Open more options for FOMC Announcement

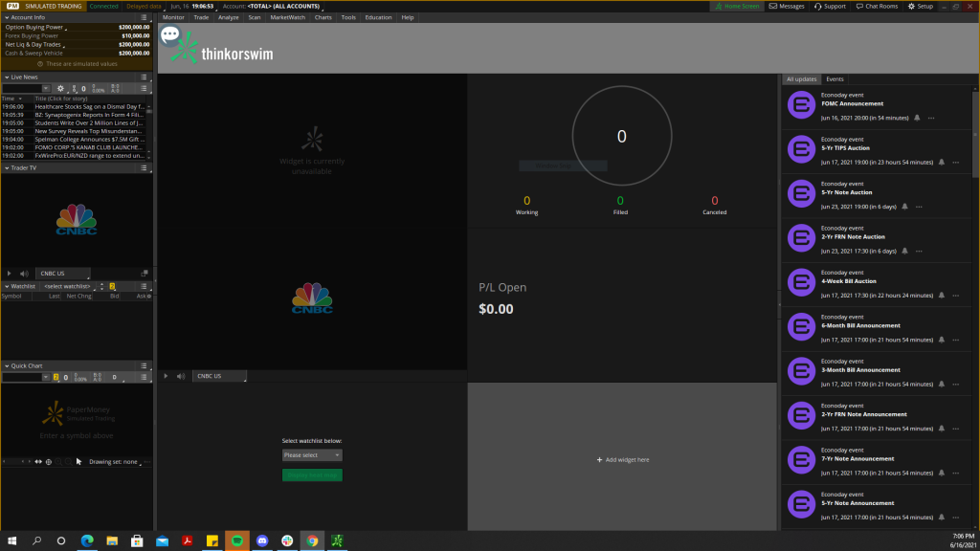point(931,118)
